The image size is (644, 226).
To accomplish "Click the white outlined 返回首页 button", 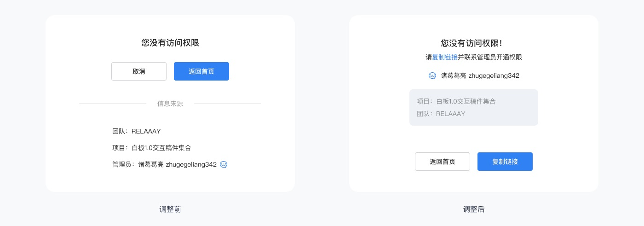I will click(442, 162).
